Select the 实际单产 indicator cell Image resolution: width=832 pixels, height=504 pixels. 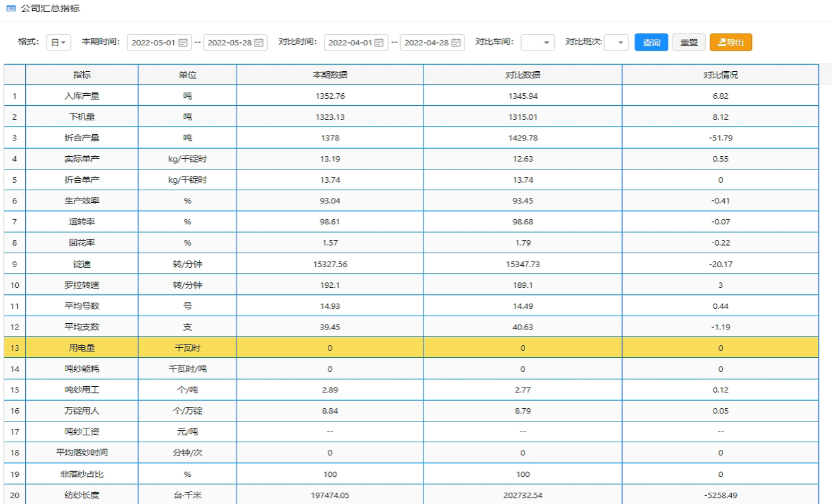pos(83,159)
